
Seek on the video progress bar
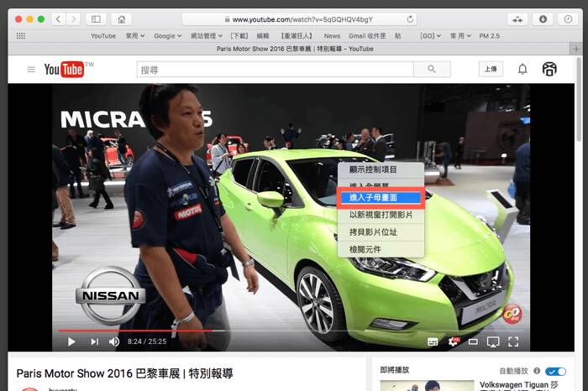[291, 331]
